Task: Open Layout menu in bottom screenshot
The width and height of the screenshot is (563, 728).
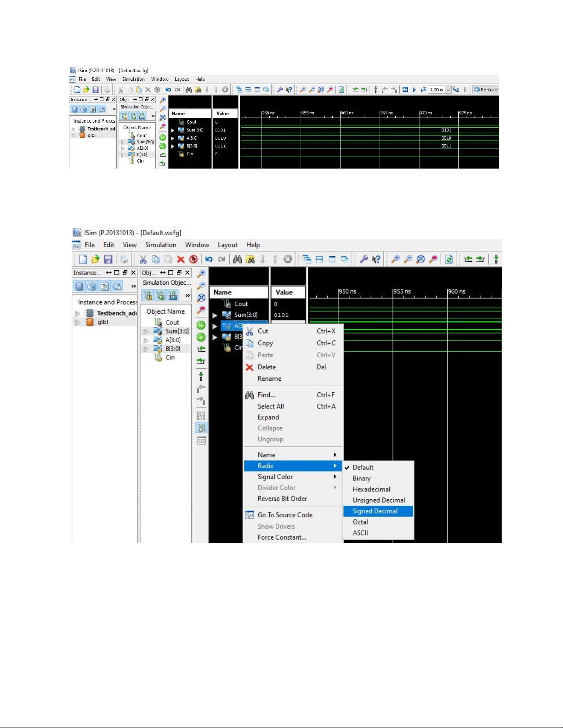Action: pos(227,245)
